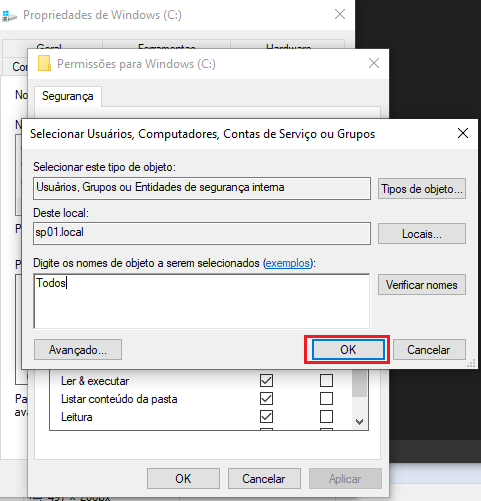
Task: Click OK in Permissões para Windows (C:) window
Action: point(183,479)
